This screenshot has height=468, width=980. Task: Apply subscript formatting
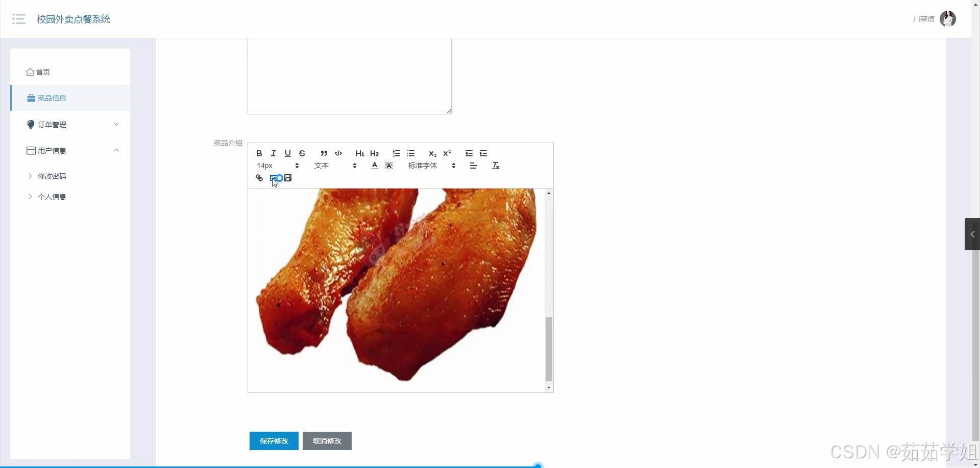pos(432,153)
